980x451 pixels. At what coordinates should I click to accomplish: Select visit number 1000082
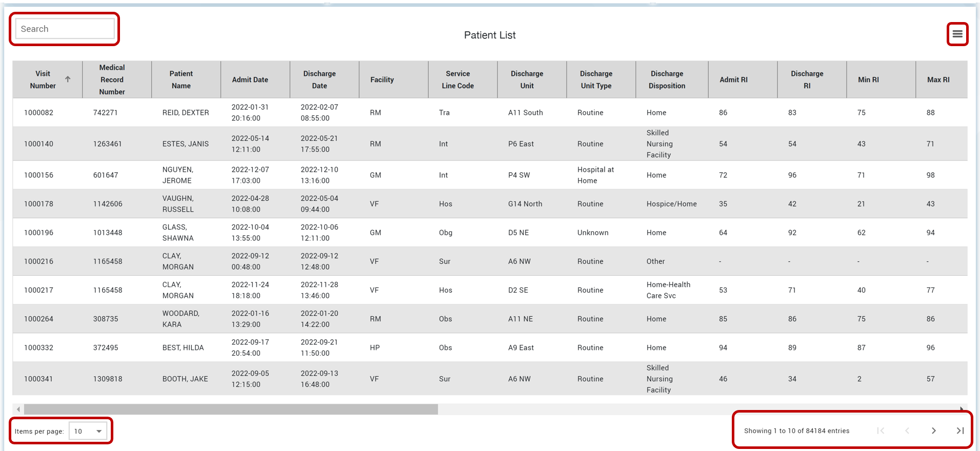pos(38,113)
